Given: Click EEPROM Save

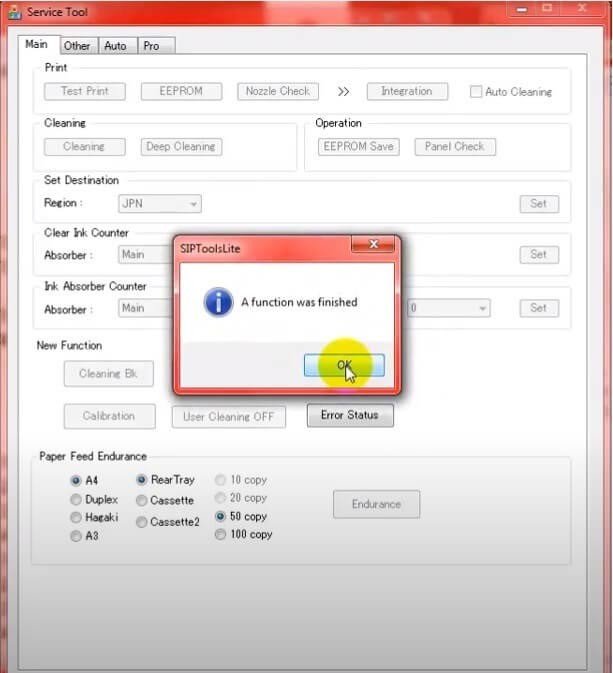Looking at the screenshot, I should tap(359, 147).
